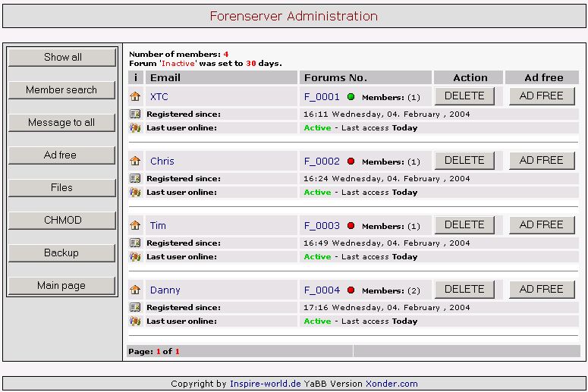Delete Tim's forum F_0003
The height and width of the screenshot is (392, 588).
(x=464, y=225)
